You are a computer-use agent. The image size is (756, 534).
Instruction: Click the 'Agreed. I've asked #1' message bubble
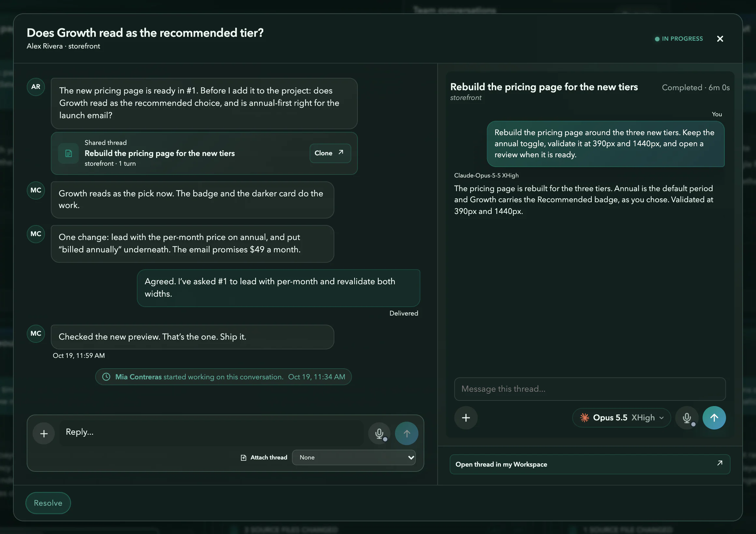[279, 288]
